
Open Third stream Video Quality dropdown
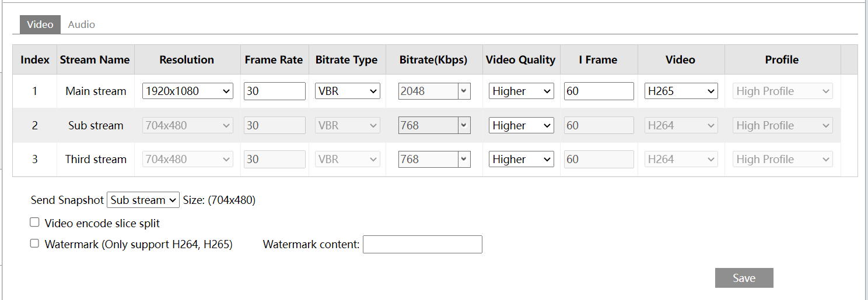521,159
